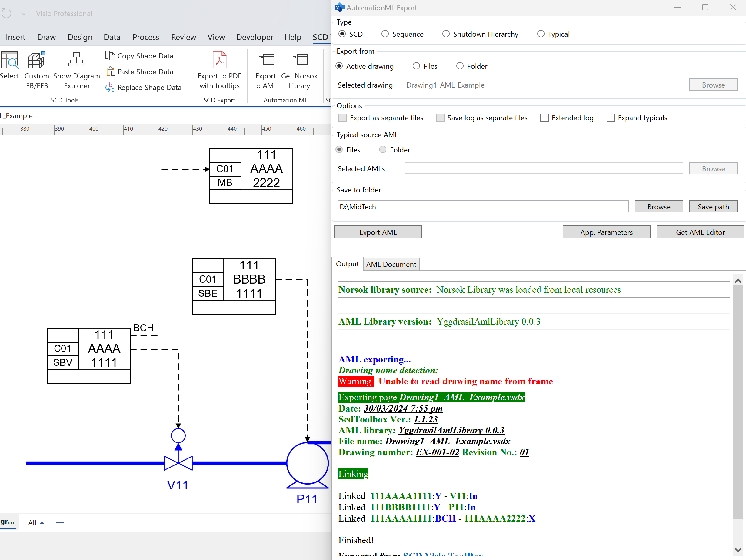This screenshot has height=560, width=746.
Task: Select Active drawing export source
Action: (339, 66)
